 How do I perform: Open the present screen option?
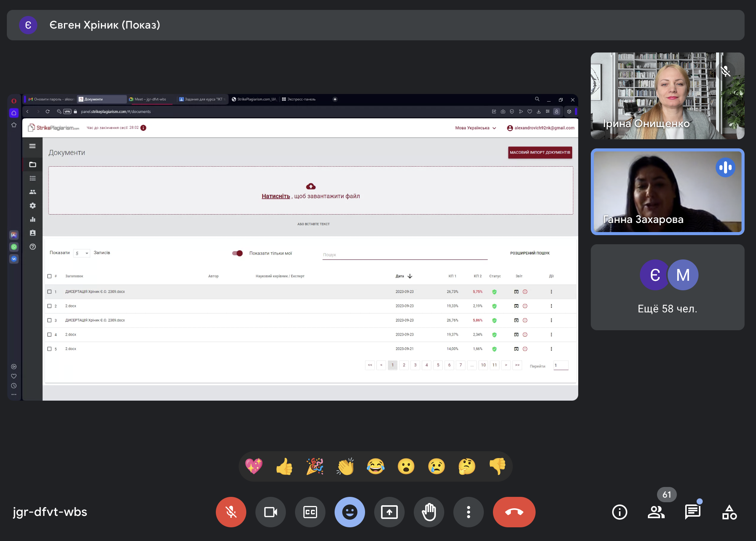click(389, 512)
